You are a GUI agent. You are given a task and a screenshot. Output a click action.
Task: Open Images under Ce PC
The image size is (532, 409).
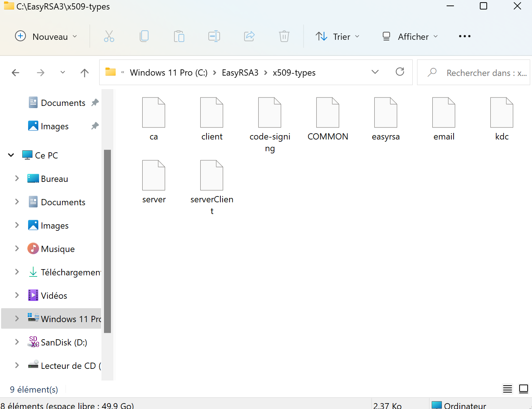point(49,225)
